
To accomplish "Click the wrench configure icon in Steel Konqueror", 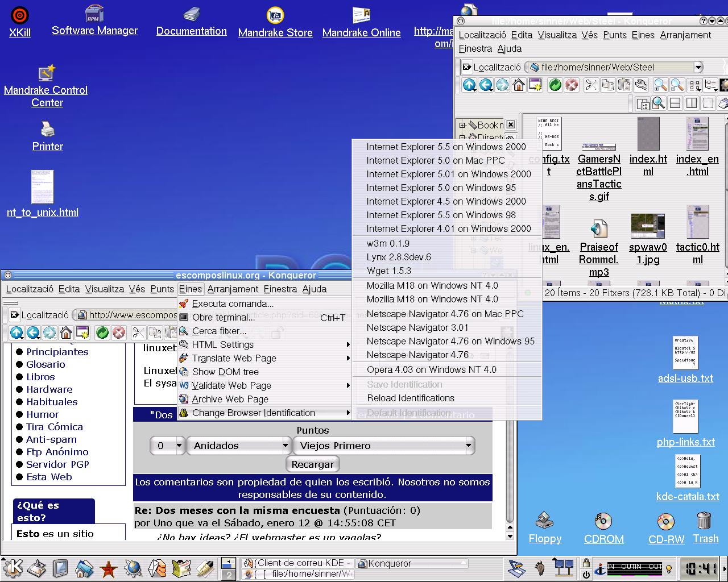I will click(641, 85).
